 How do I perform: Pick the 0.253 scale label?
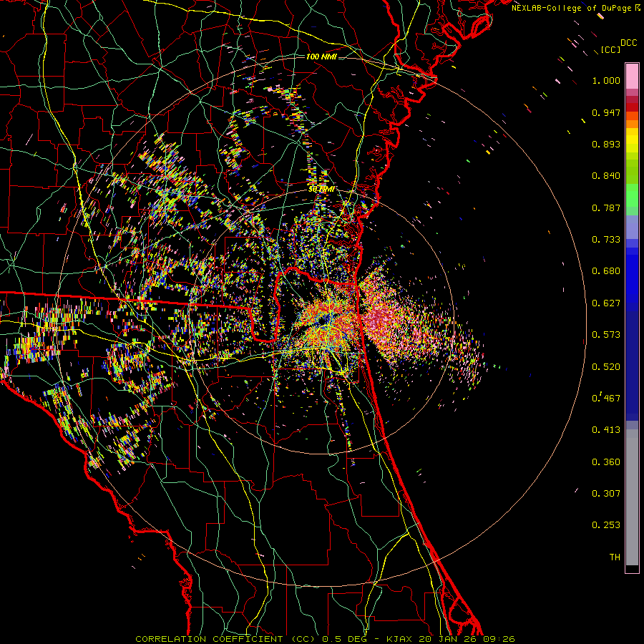click(606, 525)
